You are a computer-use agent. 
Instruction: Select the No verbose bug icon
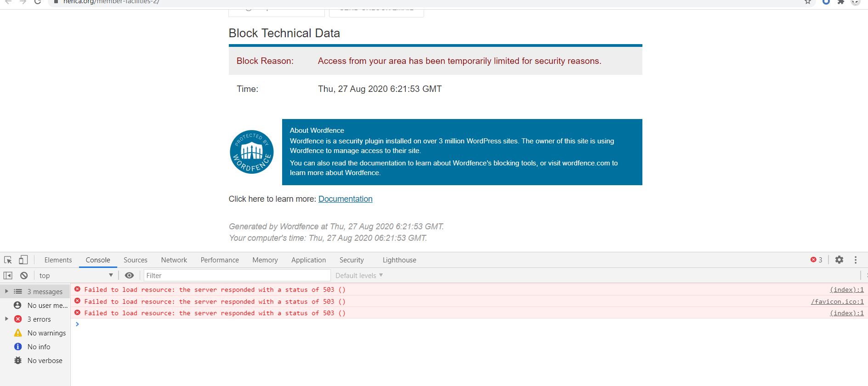pos(18,360)
